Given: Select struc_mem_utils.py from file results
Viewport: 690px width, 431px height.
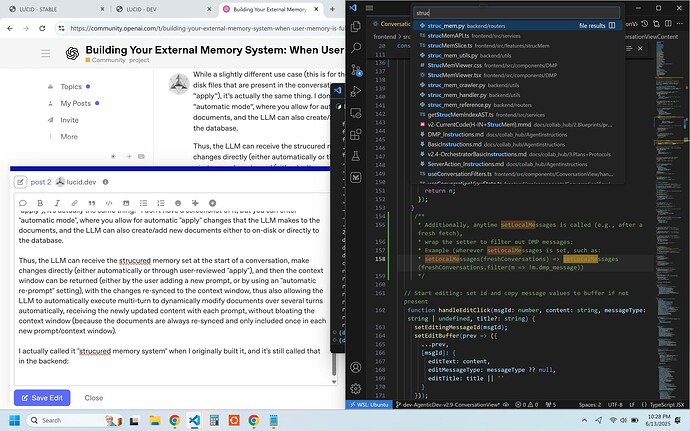Looking at the screenshot, I should (x=517, y=55).
